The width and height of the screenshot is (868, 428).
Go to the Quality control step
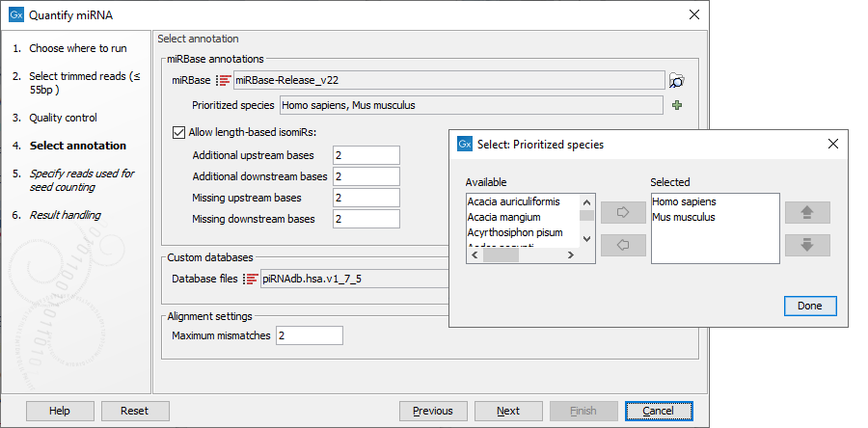pos(63,118)
